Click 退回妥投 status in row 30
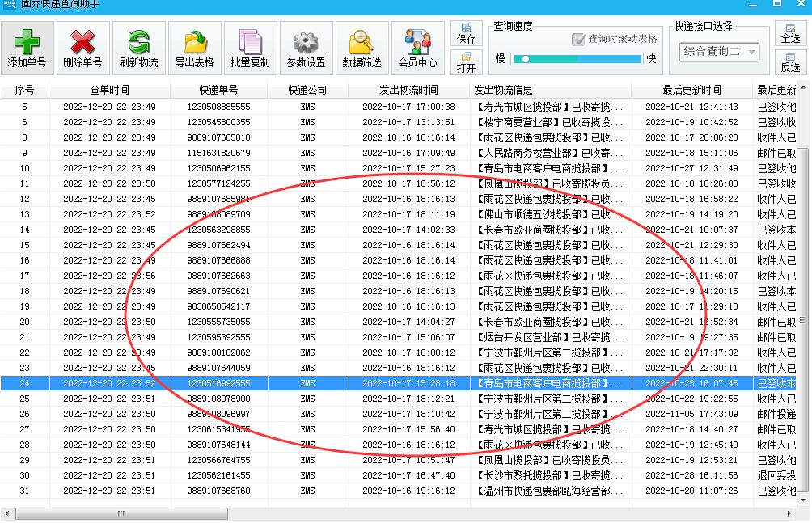 pyautogui.click(x=776, y=476)
